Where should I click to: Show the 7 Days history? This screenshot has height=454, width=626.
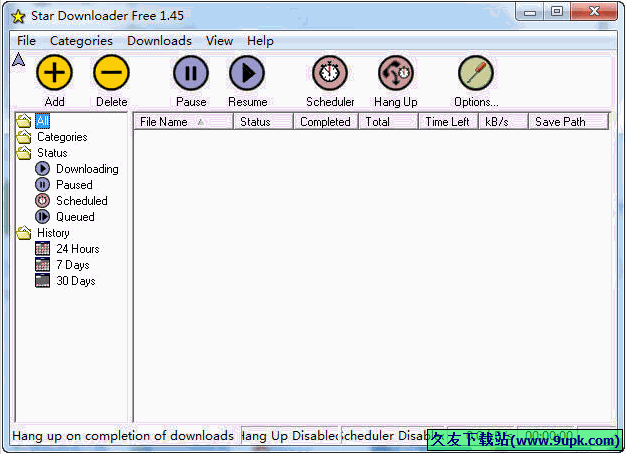[x=73, y=265]
